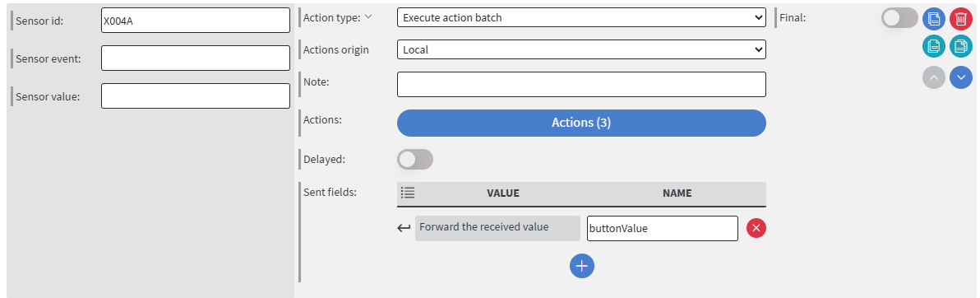
Task: Click the list icon in Sent fields header
Action: [x=408, y=193]
